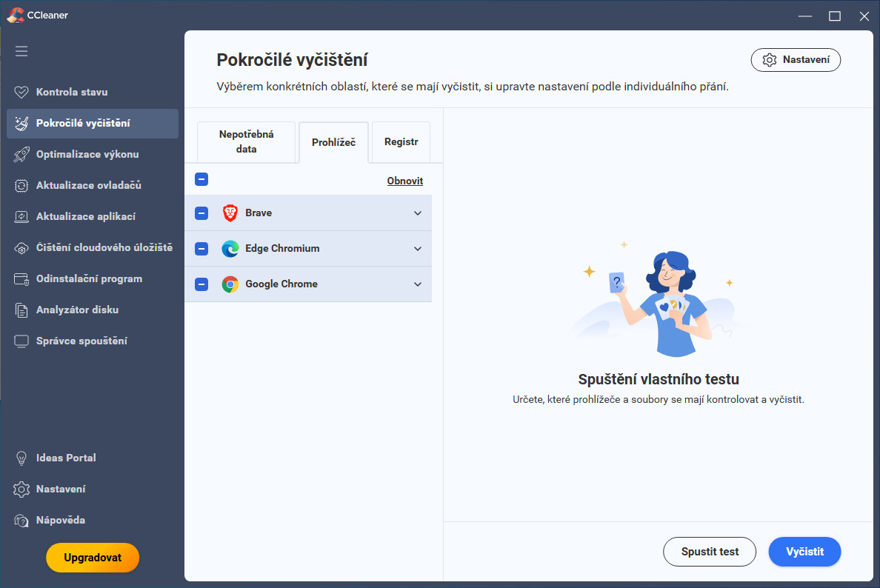Open Správce spouštění menu item
This screenshot has height=588, width=880.
point(93,341)
